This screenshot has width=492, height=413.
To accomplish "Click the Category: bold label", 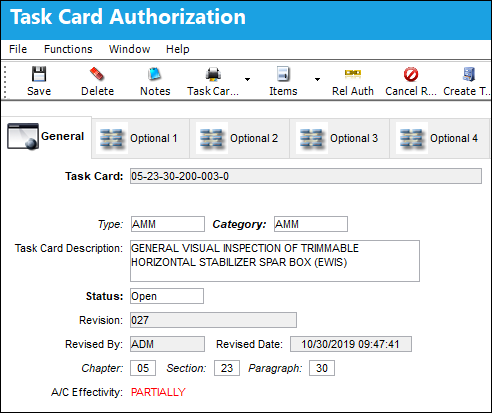I will [239, 224].
